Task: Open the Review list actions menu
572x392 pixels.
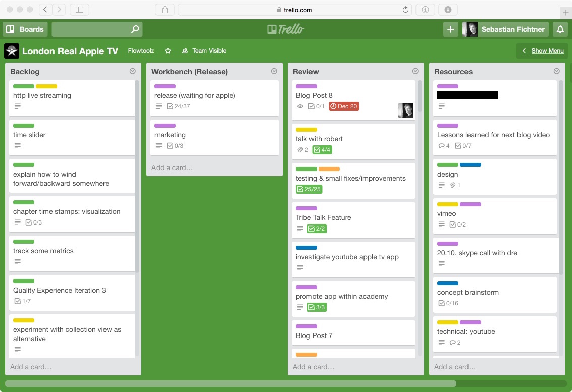Action: point(415,71)
